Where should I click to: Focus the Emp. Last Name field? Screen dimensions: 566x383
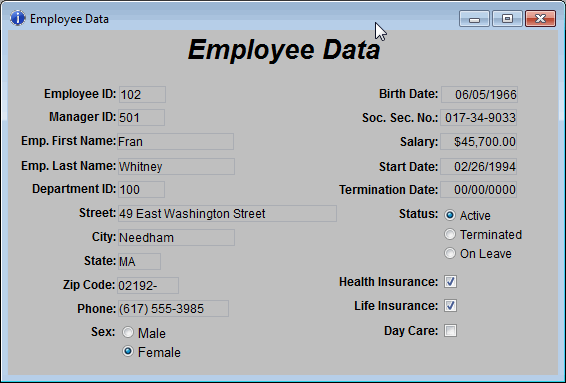tap(176, 166)
